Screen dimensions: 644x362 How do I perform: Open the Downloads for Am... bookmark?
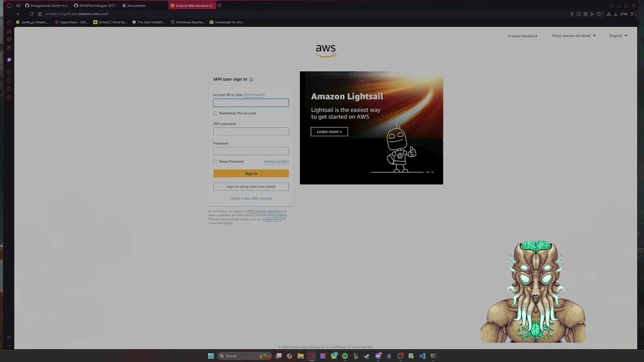point(226,22)
